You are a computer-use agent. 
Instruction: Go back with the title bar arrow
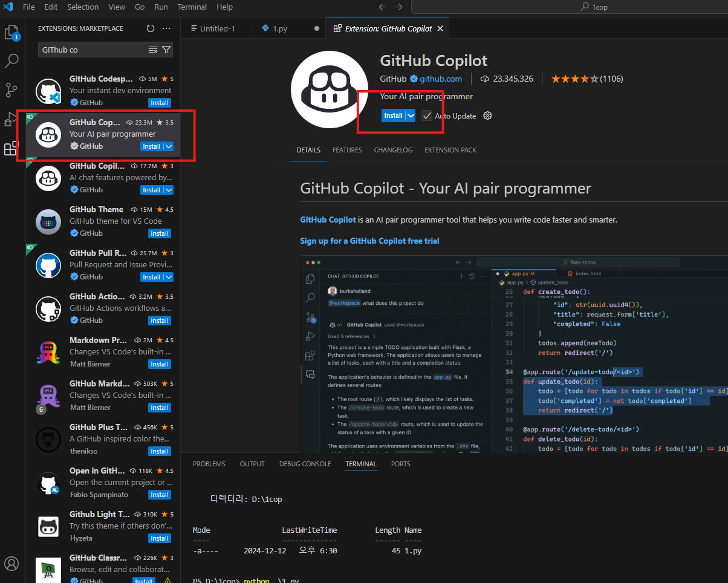(x=382, y=7)
